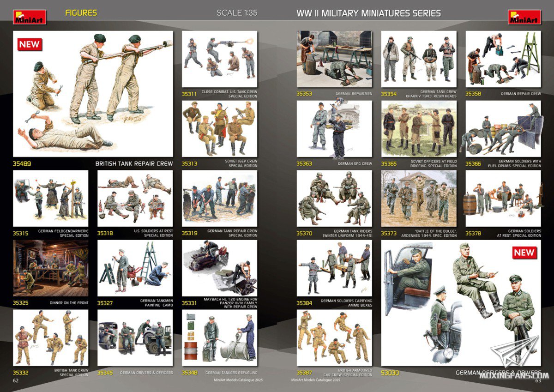Click product number 35365

389,163
